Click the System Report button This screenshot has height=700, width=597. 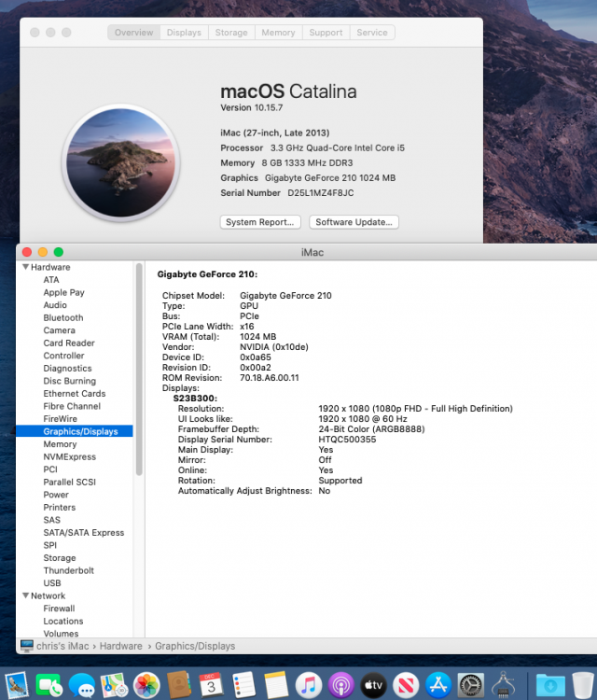(260, 222)
